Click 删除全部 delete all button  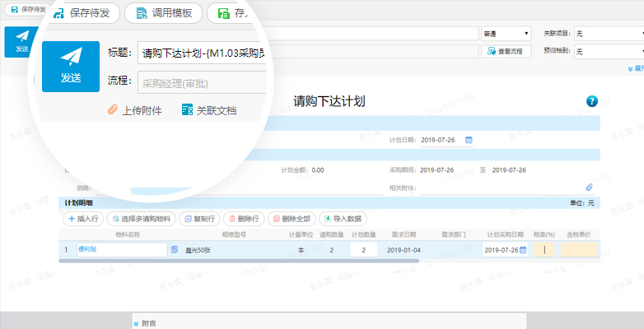(x=291, y=219)
